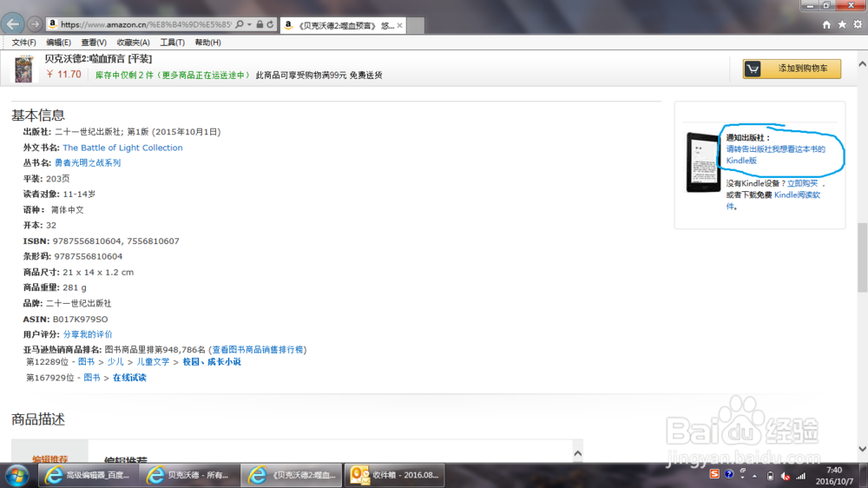Click the shopping cart icon on button
Screen dimensions: 868x488
[x=753, y=69]
